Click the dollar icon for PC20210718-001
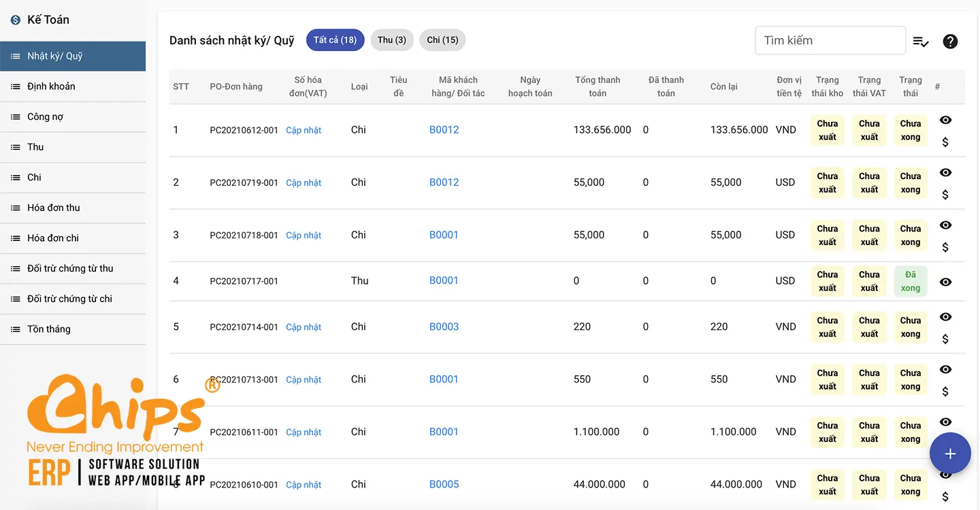 pyautogui.click(x=945, y=247)
